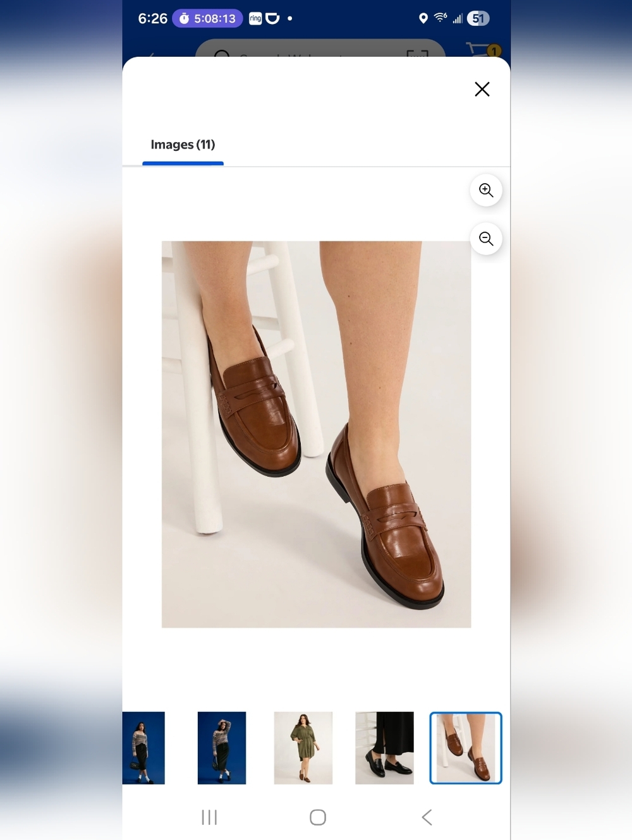Tap Android recent apps button
The width and height of the screenshot is (632, 840).
coord(209,817)
